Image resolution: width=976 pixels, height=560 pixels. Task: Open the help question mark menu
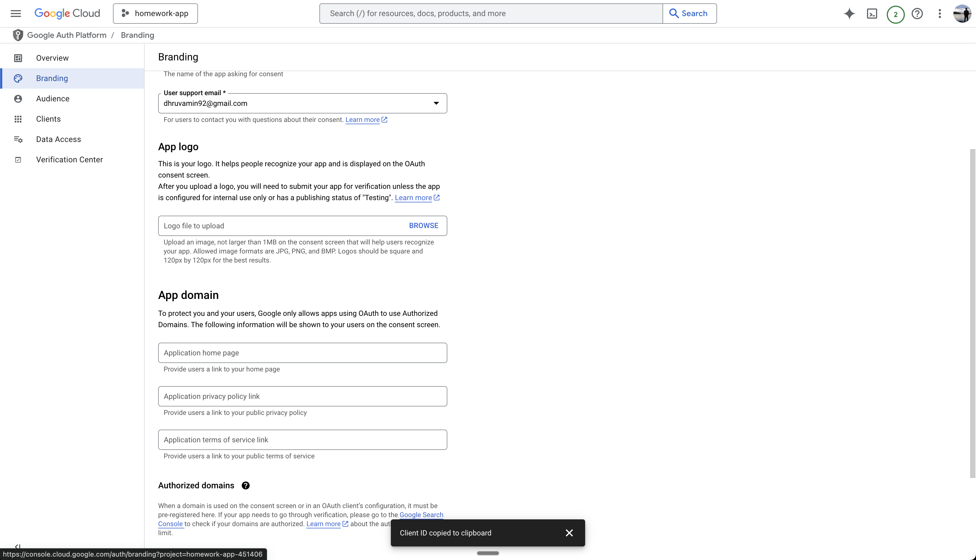[x=918, y=14]
